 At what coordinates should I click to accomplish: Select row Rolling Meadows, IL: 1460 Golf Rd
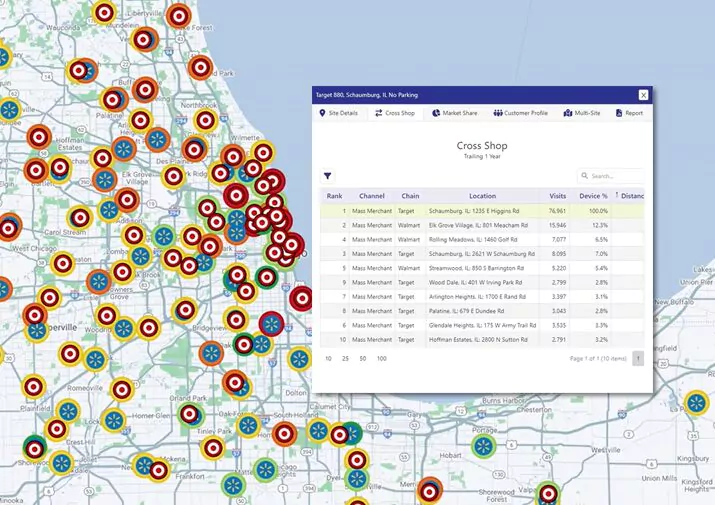(x=482, y=239)
